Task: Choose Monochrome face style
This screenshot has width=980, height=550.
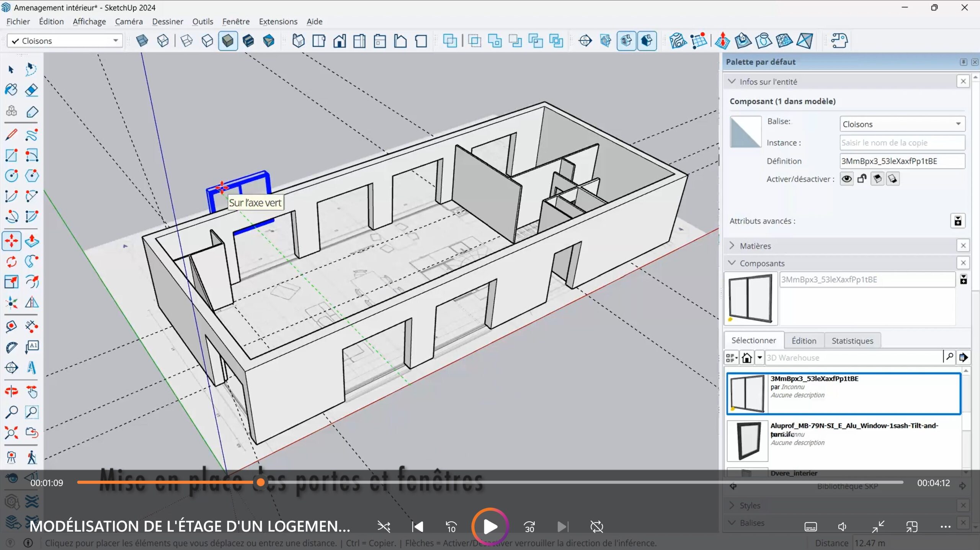Action: coord(269,41)
